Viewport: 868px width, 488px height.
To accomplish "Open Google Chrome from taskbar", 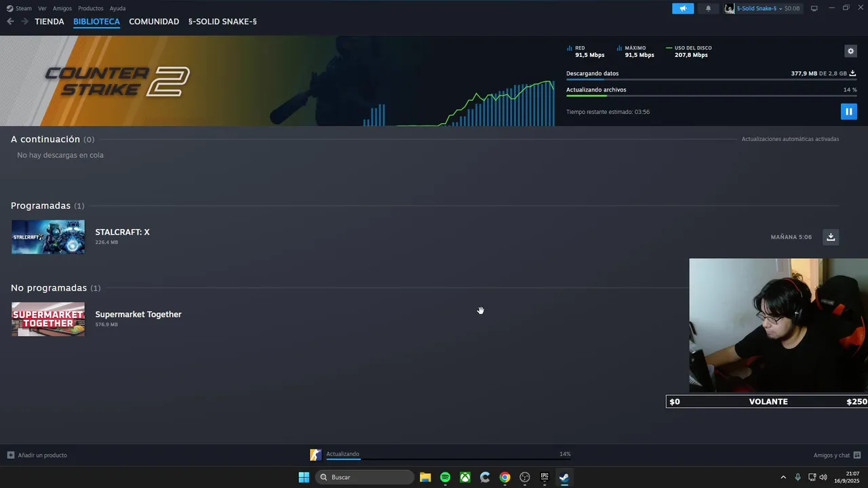I will click(505, 477).
